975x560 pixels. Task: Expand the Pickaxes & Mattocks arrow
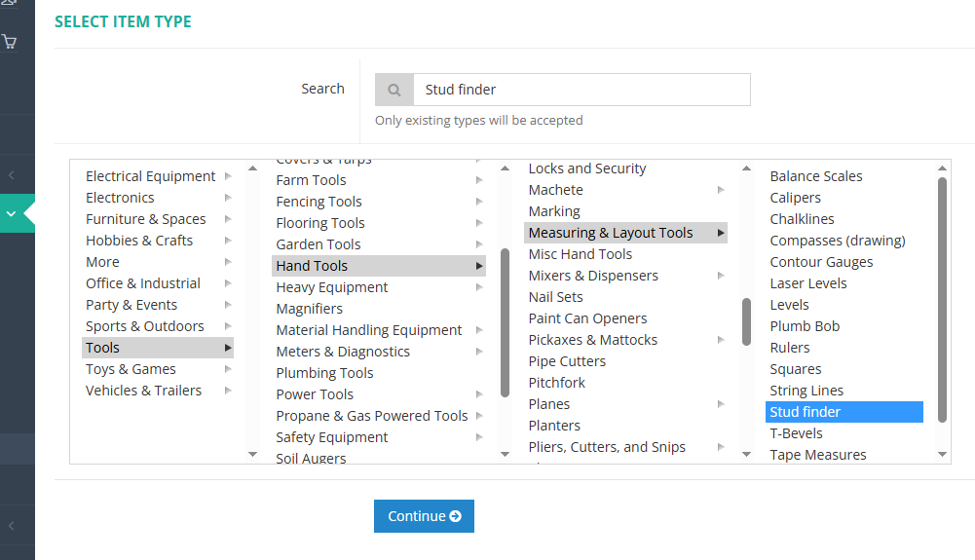721,339
